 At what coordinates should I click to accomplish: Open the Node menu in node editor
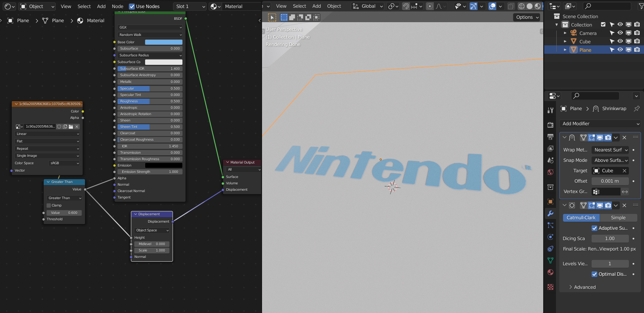pyautogui.click(x=118, y=6)
